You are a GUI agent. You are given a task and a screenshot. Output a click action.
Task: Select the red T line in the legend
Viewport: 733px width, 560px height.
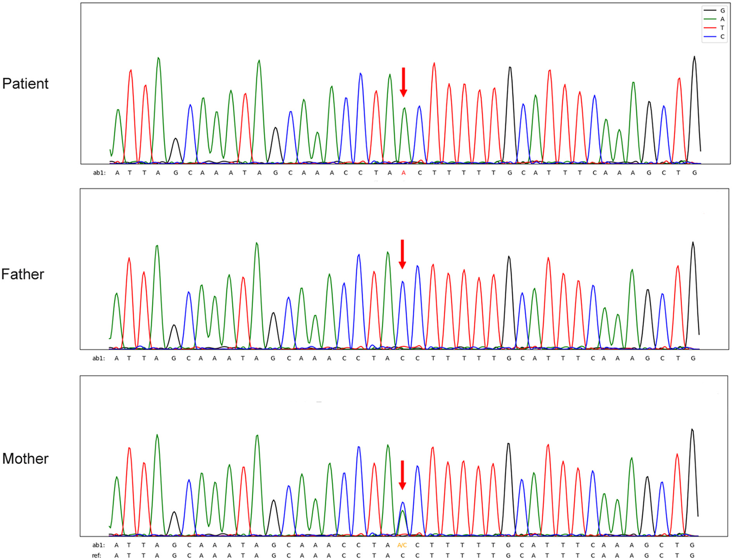tap(710, 28)
